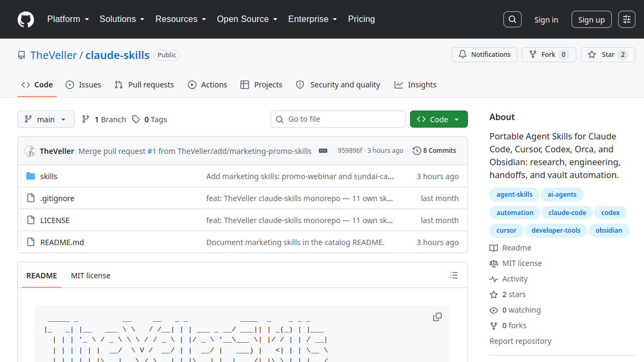Click the .gitignore file icon

pos(31,198)
